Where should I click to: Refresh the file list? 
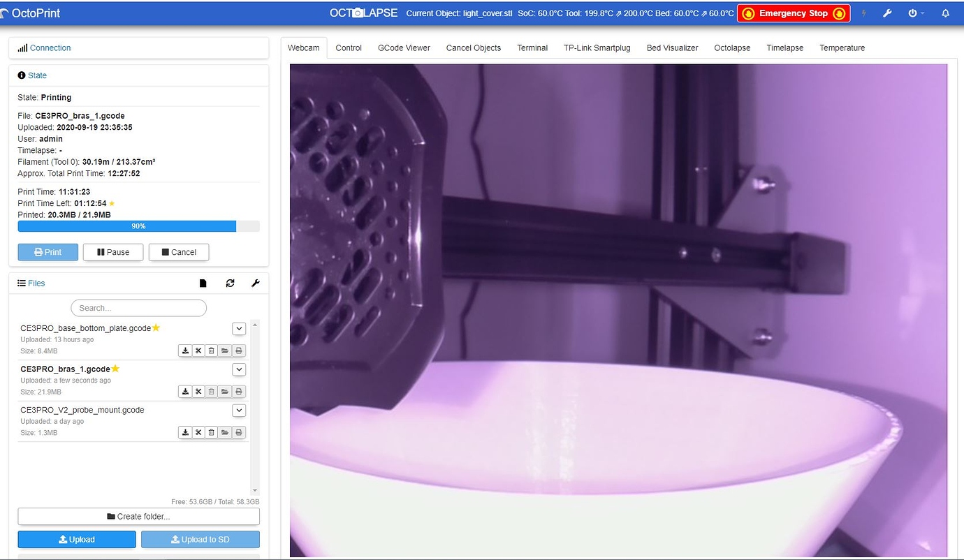[230, 283]
